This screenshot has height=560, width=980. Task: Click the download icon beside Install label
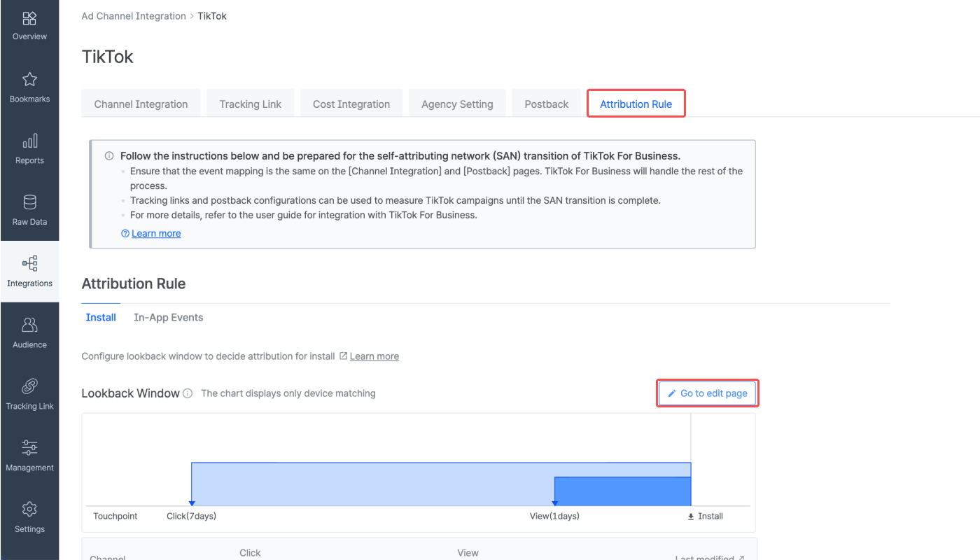691,517
